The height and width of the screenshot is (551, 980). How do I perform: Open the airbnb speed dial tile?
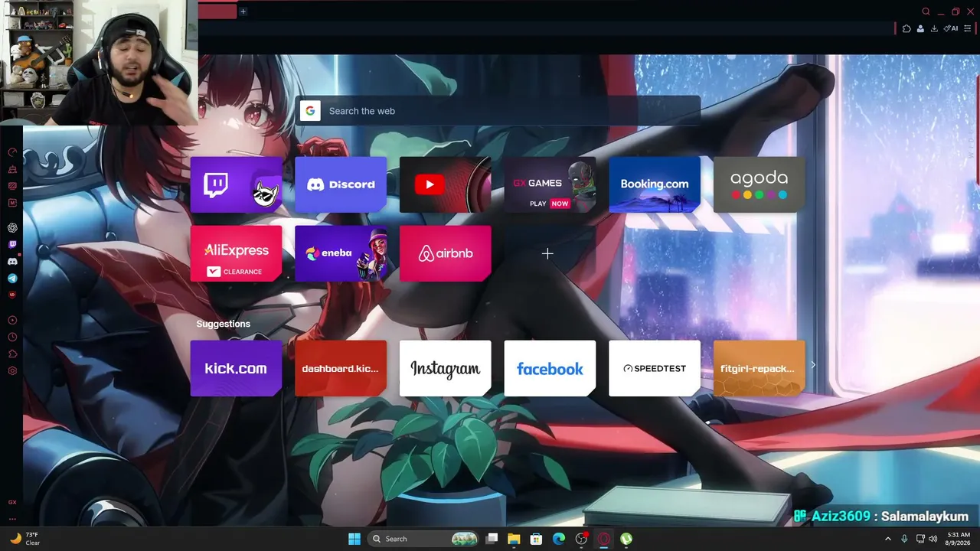pos(445,253)
